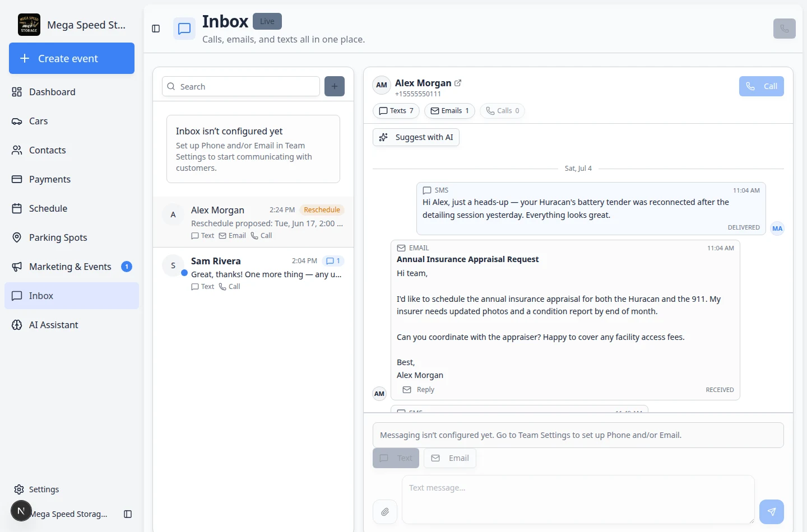Viewport: 807px width, 532px height.
Task: Filter conversation by Emails 1 tab
Action: [449, 111]
